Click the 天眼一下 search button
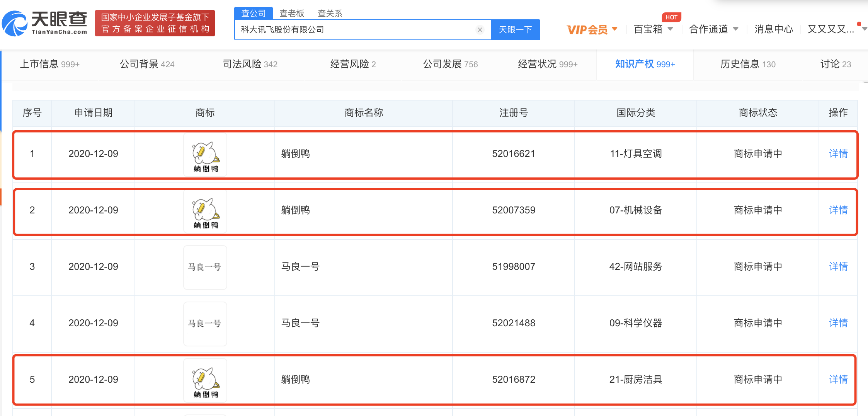The width and height of the screenshot is (868, 416). click(515, 30)
